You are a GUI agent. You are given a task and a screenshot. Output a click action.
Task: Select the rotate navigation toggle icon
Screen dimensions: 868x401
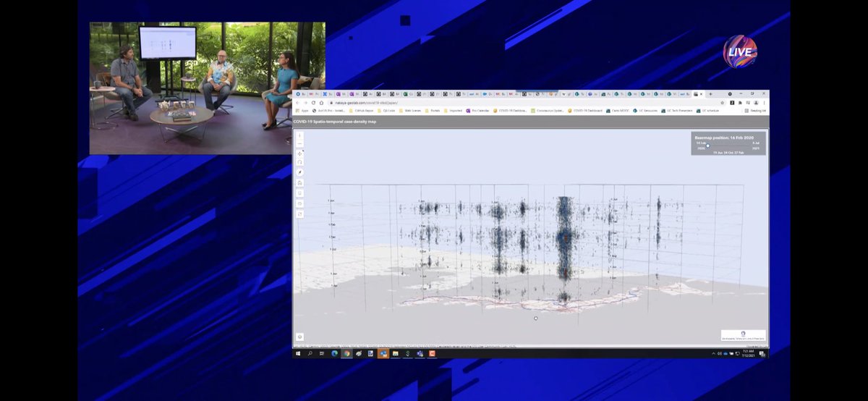pos(300,162)
